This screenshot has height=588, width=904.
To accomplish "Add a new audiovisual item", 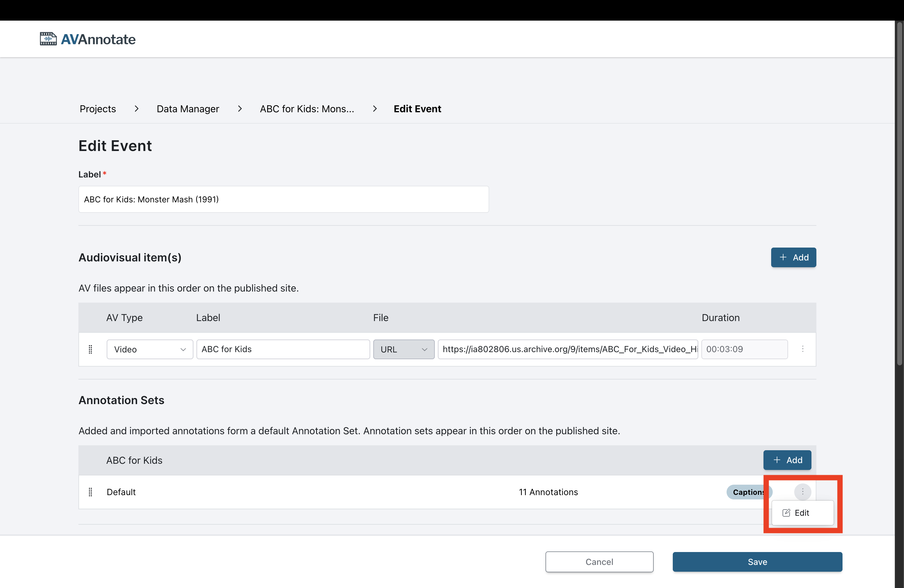I will pos(793,257).
